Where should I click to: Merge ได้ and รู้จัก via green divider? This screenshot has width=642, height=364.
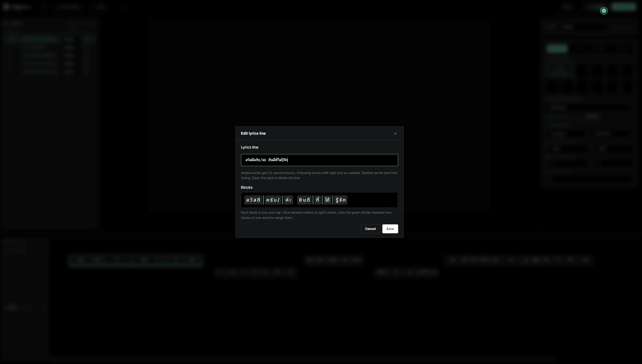pyautogui.click(x=333, y=200)
